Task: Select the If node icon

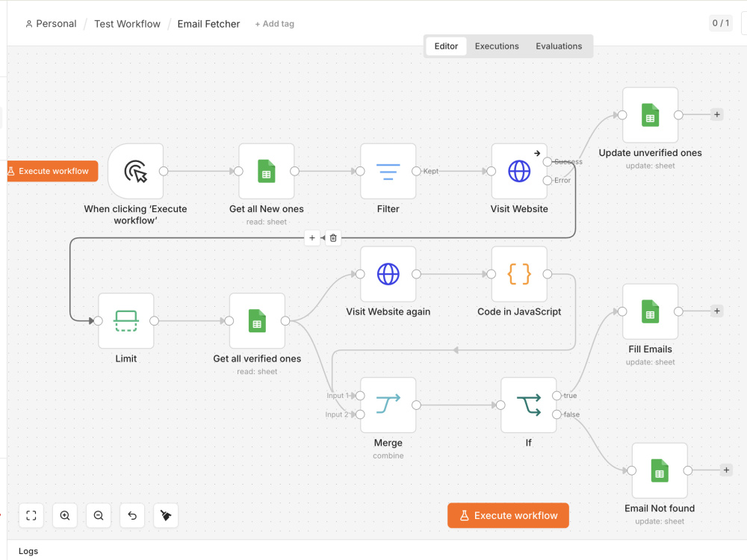Action: [529, 405]
